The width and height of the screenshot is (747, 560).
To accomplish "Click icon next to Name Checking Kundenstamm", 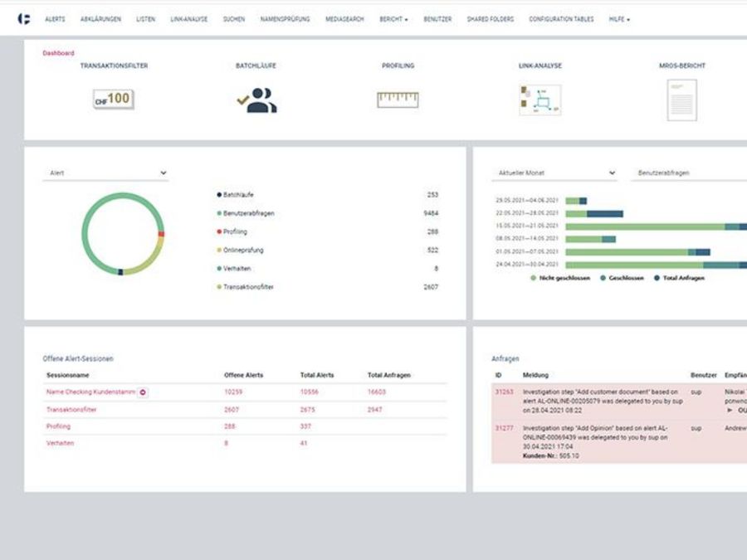I will point(143,392).
